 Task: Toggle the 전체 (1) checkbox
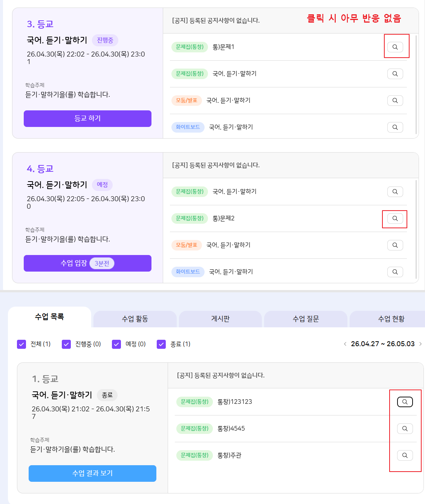[21, 344]
